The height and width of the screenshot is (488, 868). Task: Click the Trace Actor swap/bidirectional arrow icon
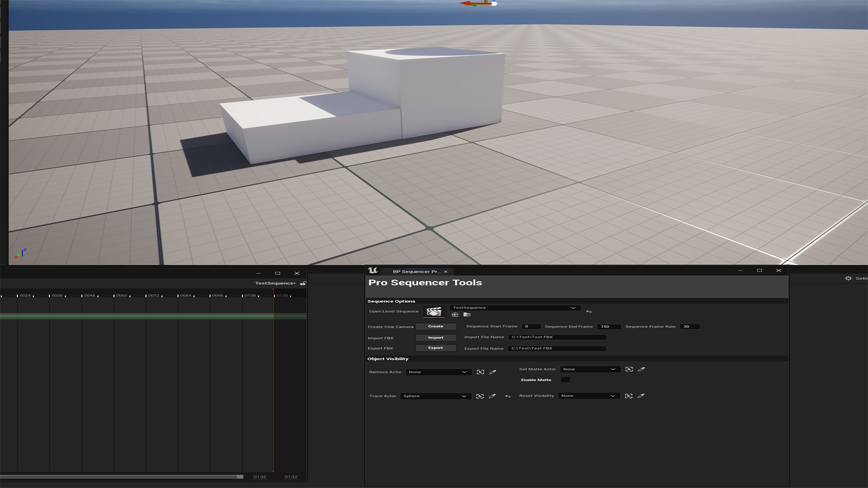[507, 396]
